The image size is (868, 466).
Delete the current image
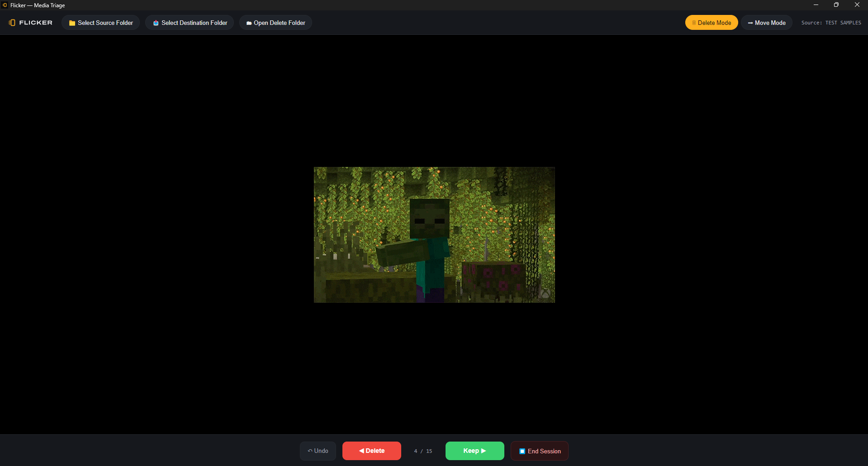[372, 451]
